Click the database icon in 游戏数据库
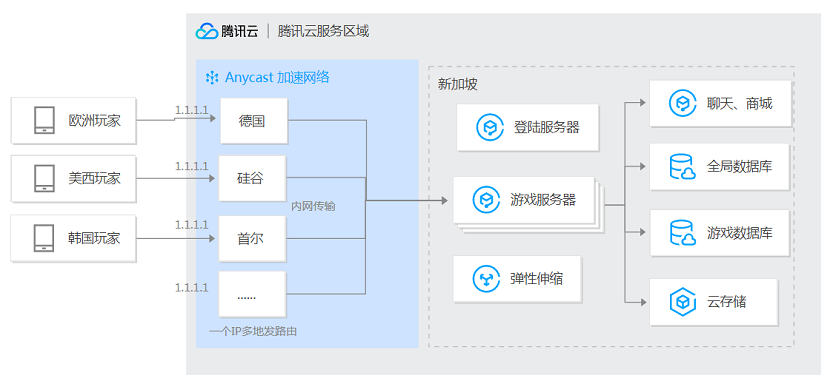Image resolution: width=830 pixels, height=381 pixels. (x=683, y=233)
